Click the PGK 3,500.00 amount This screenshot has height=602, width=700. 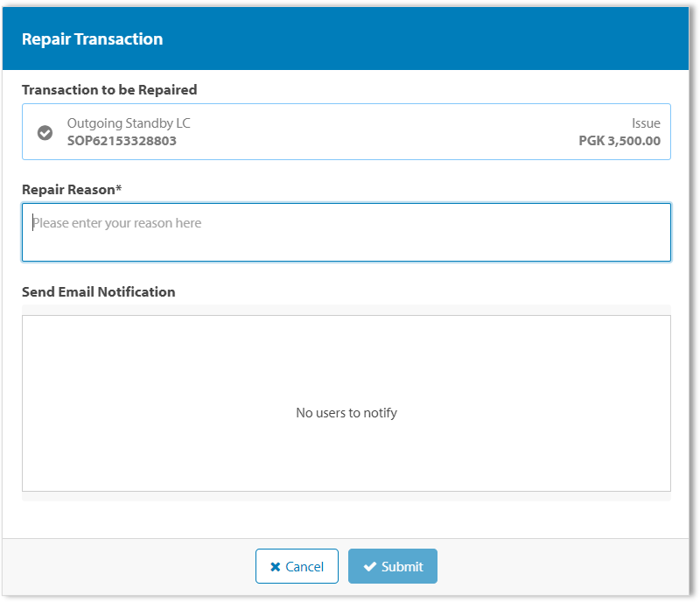619,141
